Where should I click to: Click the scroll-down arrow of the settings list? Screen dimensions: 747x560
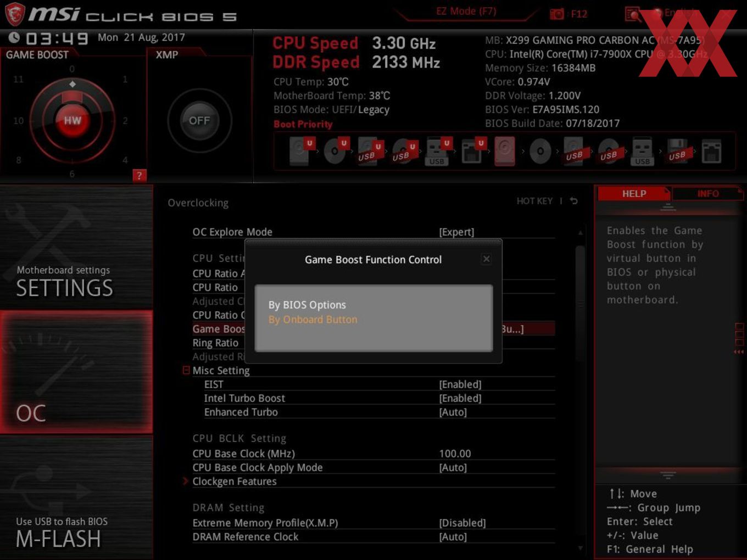(x=581, y=548)
